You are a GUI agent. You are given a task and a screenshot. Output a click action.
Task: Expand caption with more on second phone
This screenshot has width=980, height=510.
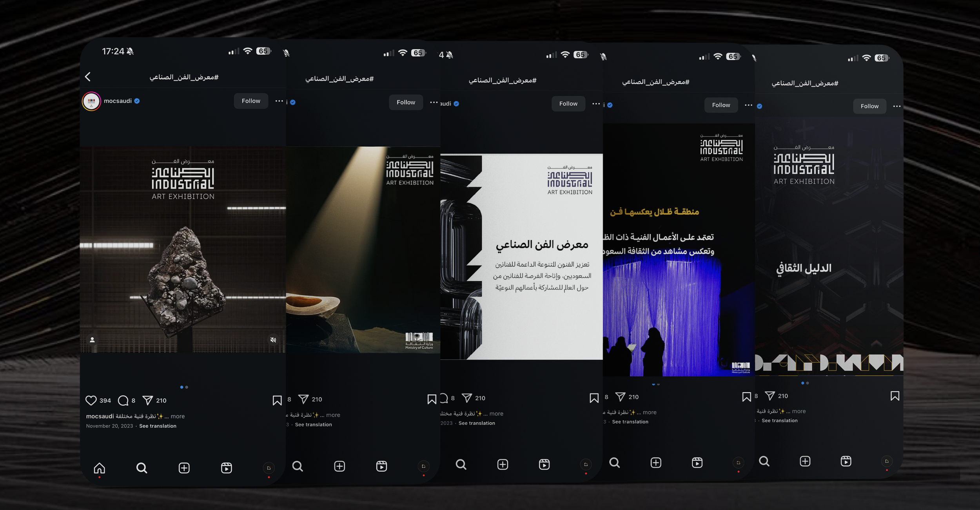(x=333, y=415)
